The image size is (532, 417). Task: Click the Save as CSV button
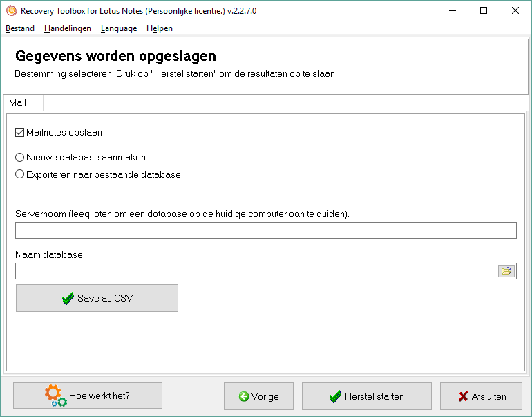97,298
